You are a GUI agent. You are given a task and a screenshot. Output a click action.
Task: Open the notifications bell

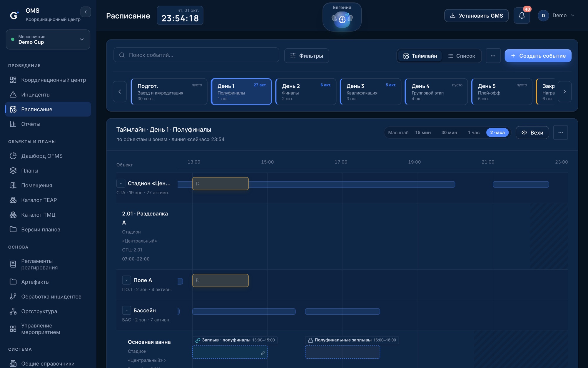point(522,16)
